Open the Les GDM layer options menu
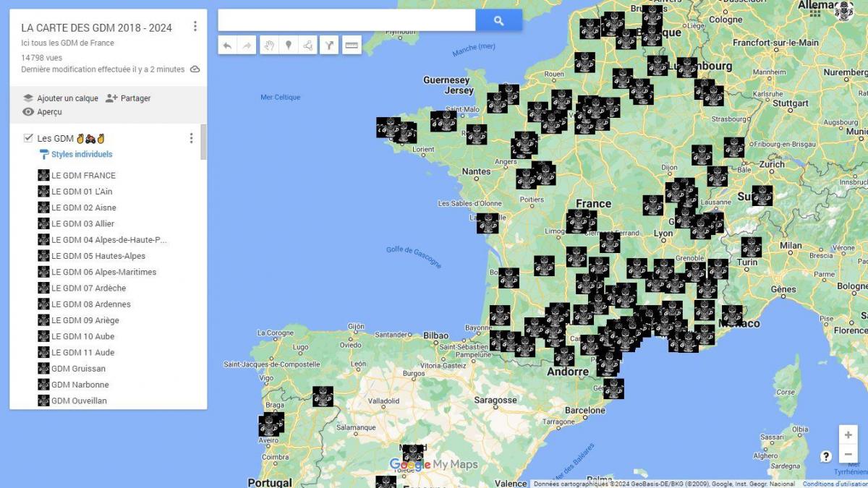Screen dimensions: 868x488 (190, 137)
